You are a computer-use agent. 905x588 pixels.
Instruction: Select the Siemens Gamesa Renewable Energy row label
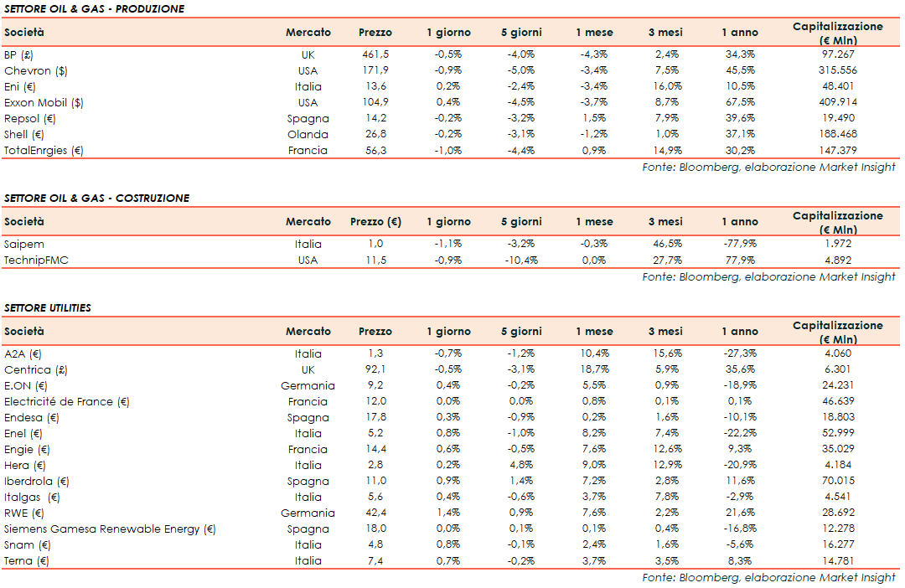(x=110, y=529)
